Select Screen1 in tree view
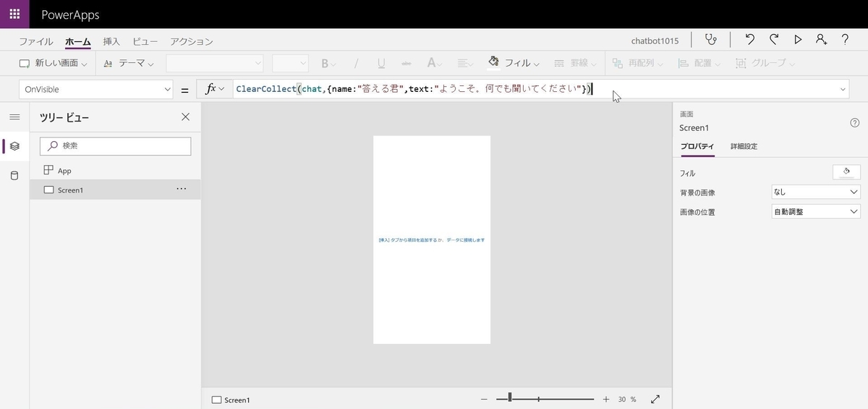The image size is (868, 409). tap(115, 190)
